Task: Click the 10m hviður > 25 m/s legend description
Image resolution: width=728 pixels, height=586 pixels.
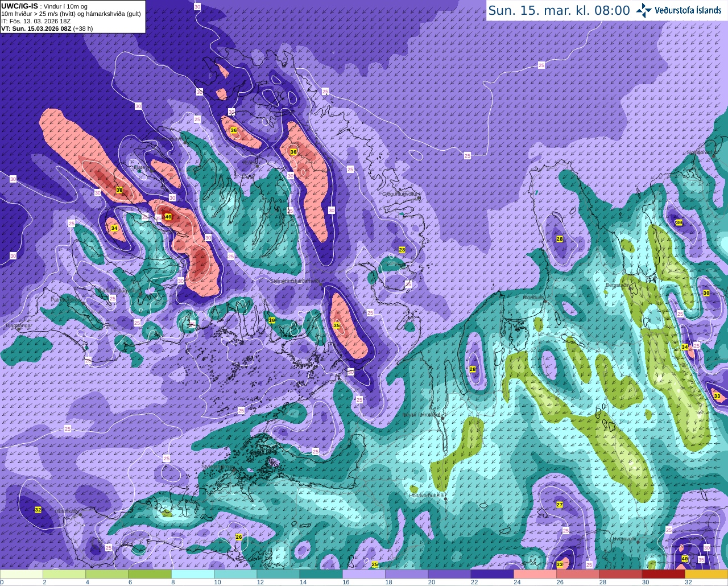Action: point(71,14)
